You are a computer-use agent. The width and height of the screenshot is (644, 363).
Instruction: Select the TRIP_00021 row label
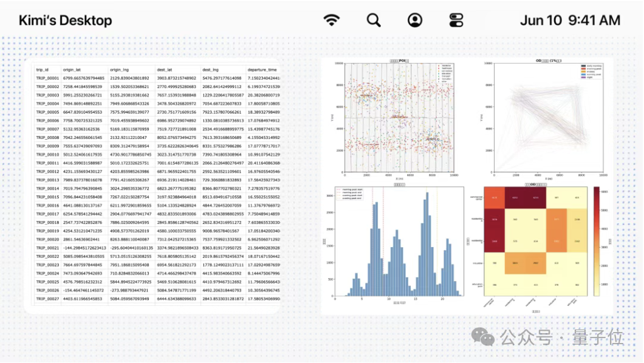tap(47, 248)
